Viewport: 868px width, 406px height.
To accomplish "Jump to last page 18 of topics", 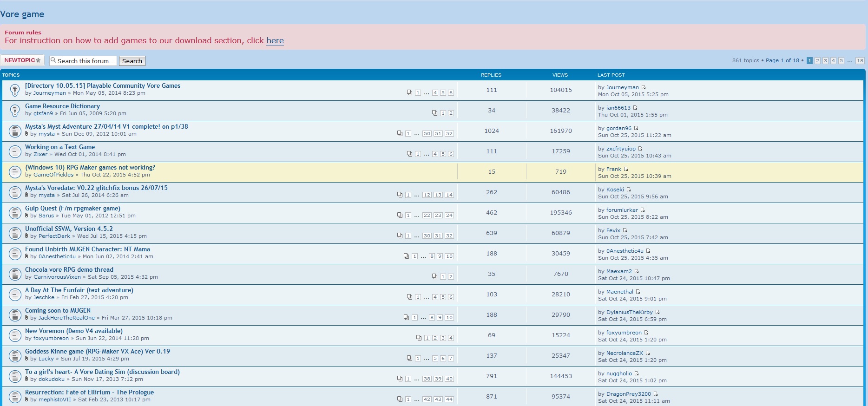I will coord(860,60).
